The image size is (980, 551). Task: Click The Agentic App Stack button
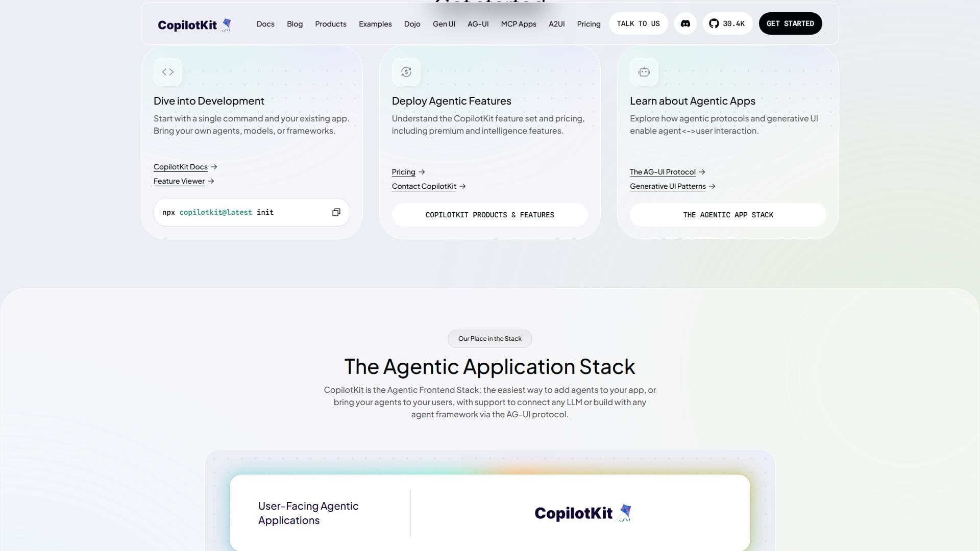[x=728, y=215]
